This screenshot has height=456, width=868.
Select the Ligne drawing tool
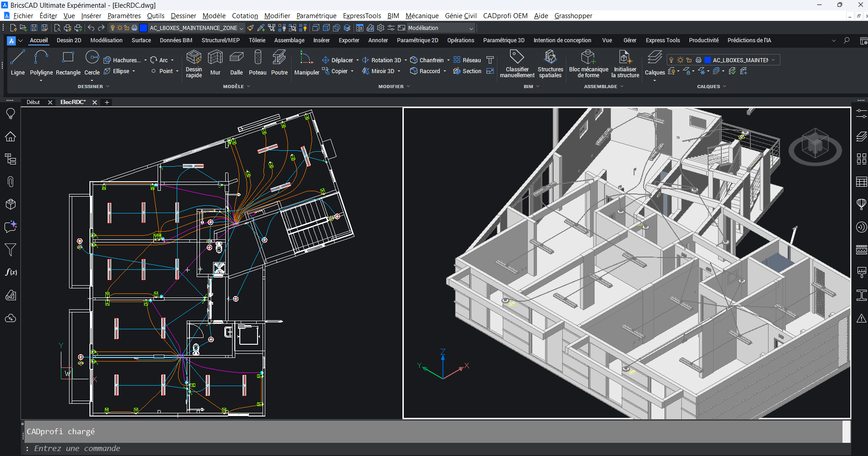(18, 63)
